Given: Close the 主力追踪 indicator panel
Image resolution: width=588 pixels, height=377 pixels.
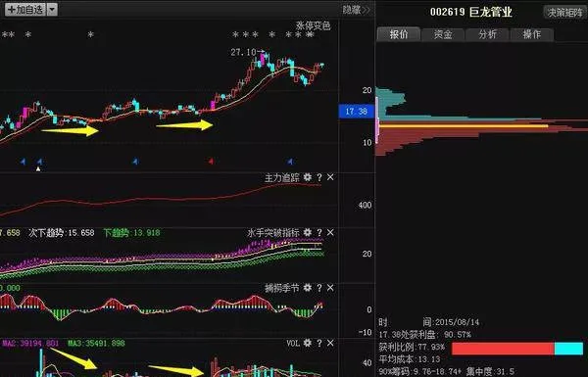Looking at the screenshot, I should coord(330,177).
